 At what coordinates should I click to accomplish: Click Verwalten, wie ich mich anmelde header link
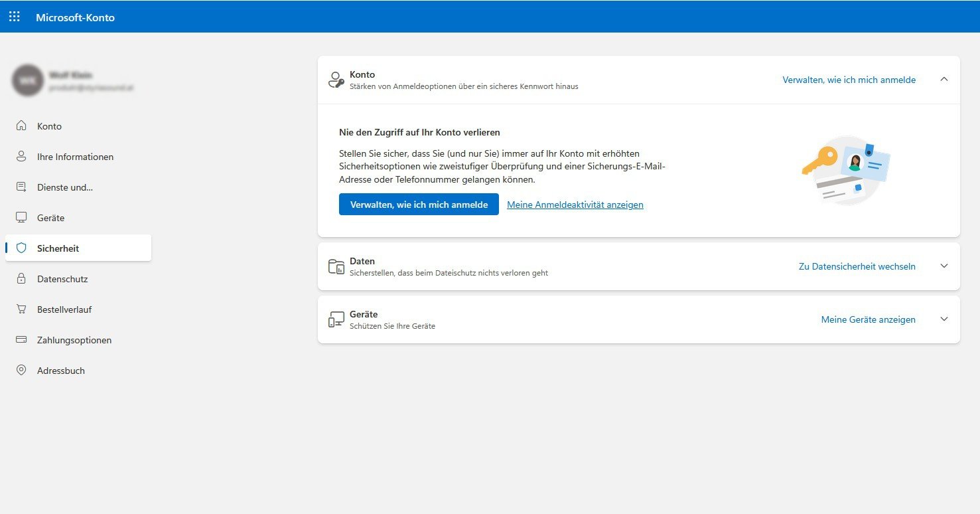849,80
